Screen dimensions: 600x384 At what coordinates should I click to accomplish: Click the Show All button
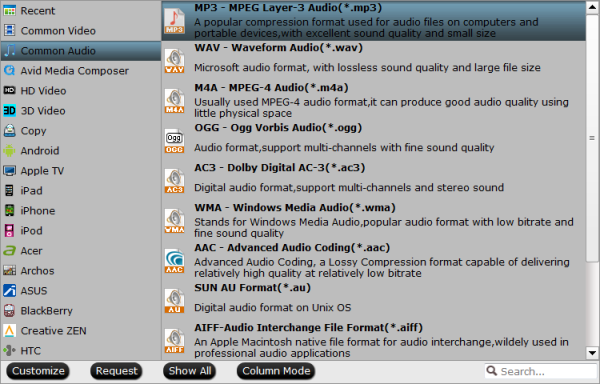click(190, 371)
